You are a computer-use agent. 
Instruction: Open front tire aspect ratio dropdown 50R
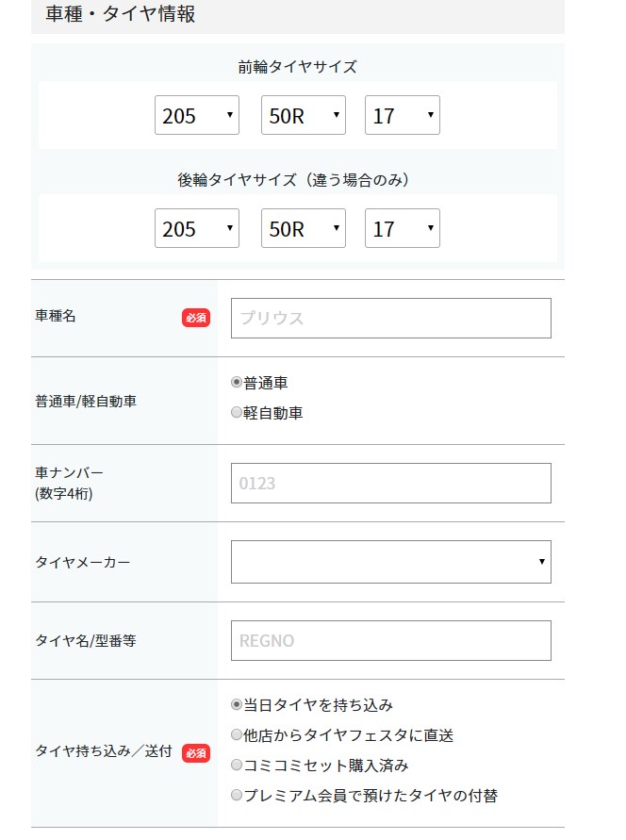pyautogui.click(x=303, y=115)
